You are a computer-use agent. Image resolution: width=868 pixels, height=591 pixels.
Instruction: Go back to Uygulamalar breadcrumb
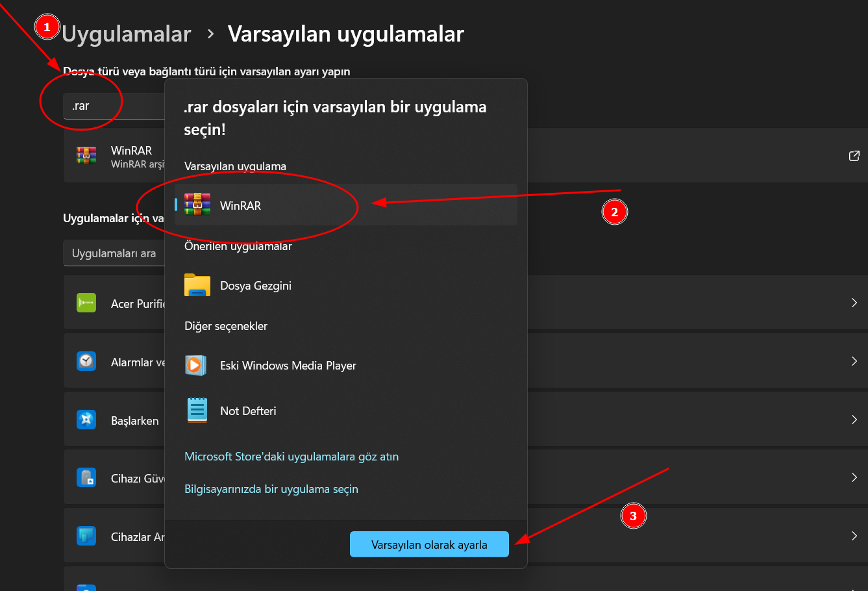127,34
